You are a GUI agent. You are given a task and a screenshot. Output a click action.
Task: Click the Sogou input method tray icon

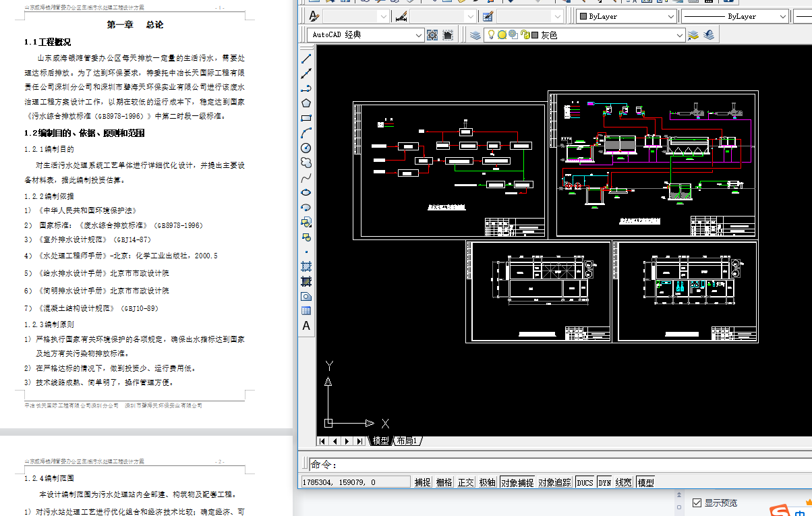point(781,511)
